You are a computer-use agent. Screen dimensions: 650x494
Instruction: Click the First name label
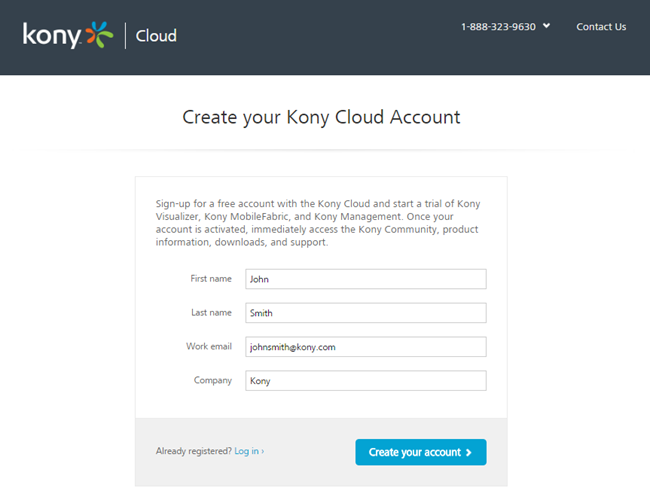pos(211,279)
